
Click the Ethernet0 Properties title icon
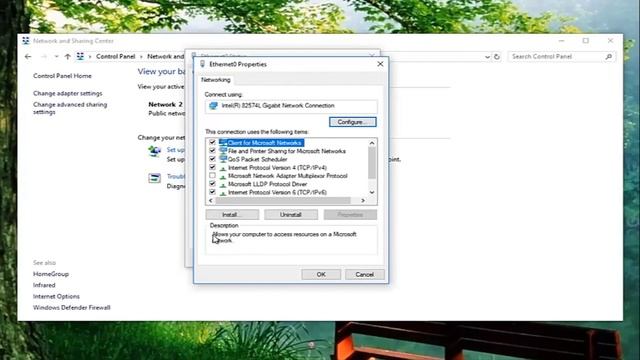[202, 64]
